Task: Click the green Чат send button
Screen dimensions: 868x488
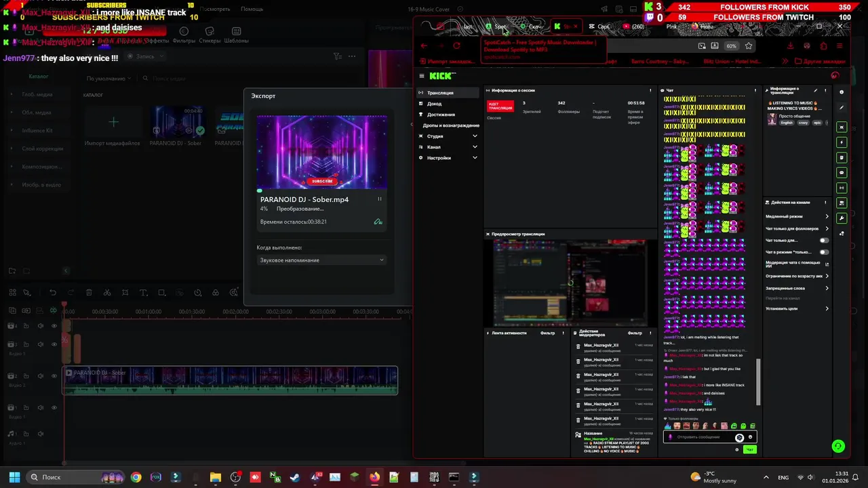Action: [x=749, y=449]
